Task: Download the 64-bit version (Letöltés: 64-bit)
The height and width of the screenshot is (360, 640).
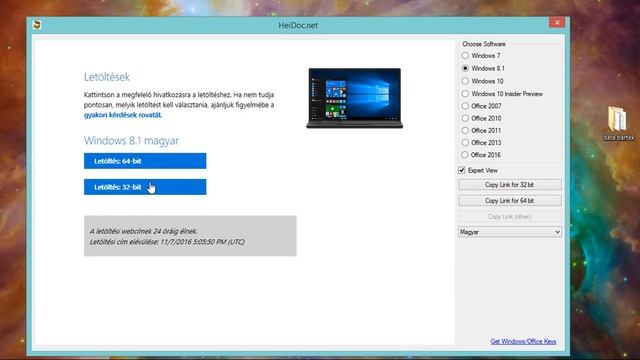Action: [x=145, y=161]
